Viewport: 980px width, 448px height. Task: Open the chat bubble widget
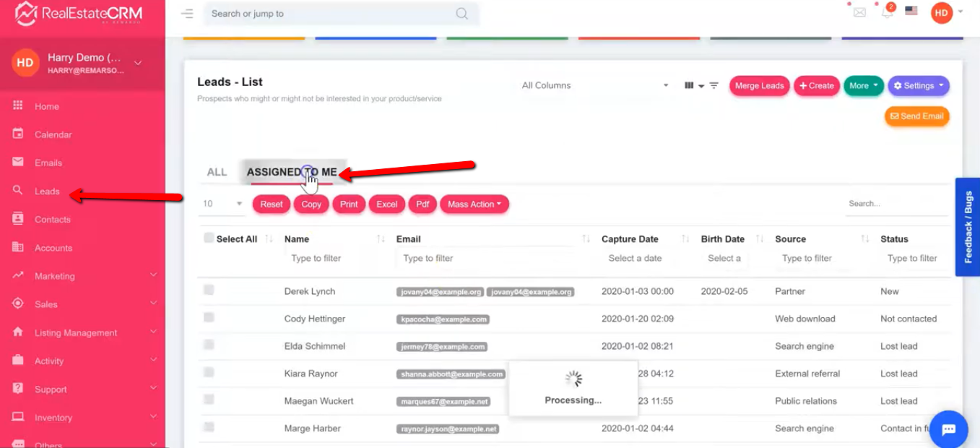tap(948, 429)
